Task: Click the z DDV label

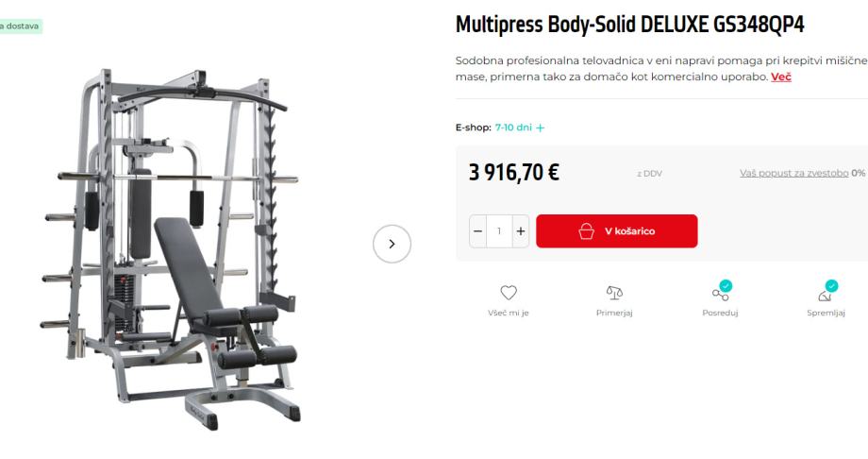Action: tap(649, 174)
